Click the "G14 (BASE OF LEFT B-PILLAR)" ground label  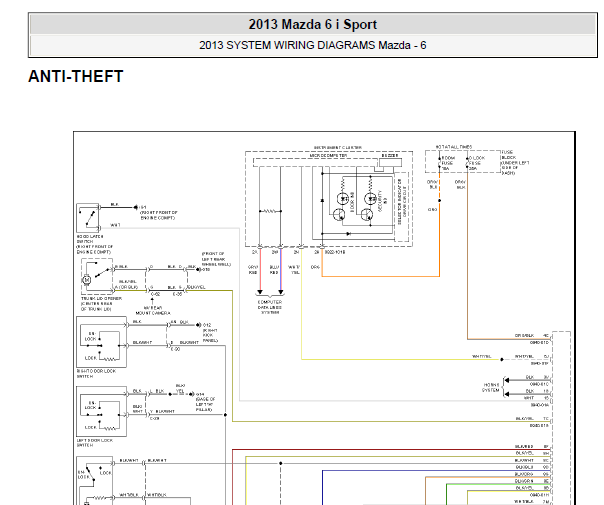205,402
